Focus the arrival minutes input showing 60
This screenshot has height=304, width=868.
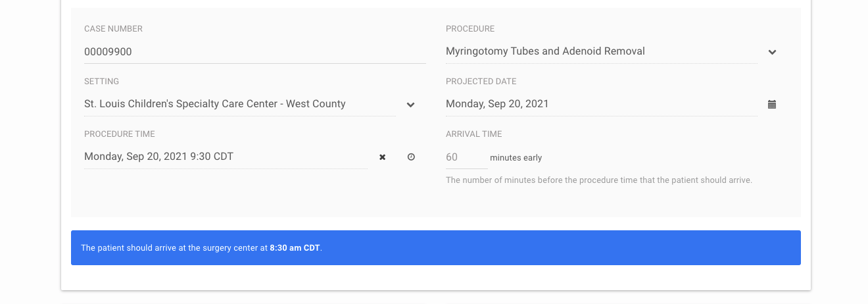(466, 157)
